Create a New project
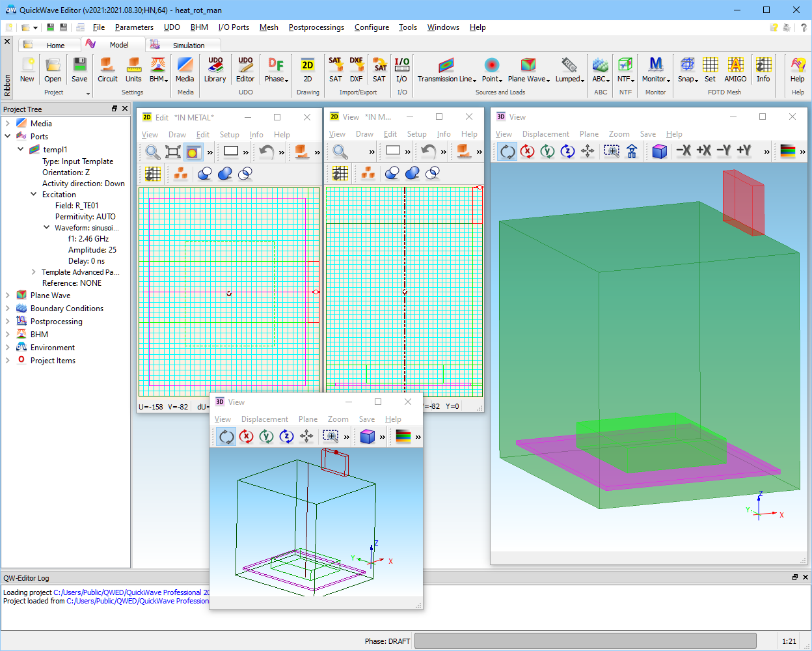Viewport: 812px width, 651px height. 27,70
